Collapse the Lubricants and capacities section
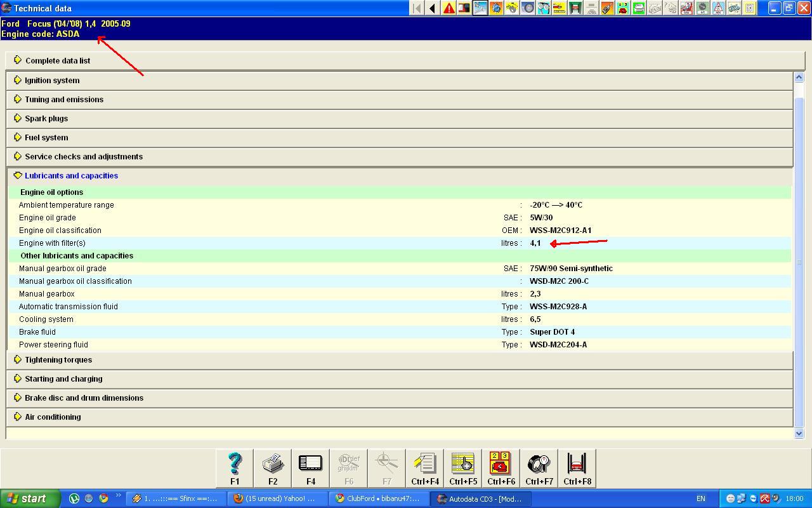The width and height of the screenshot is (812, 508). pos(71,176)
